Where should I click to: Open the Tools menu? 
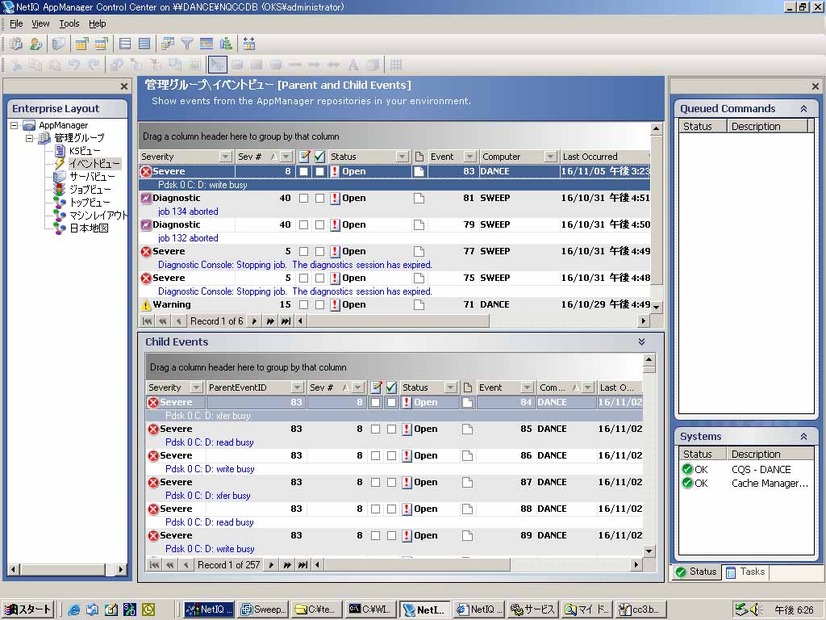click(68, 24)
